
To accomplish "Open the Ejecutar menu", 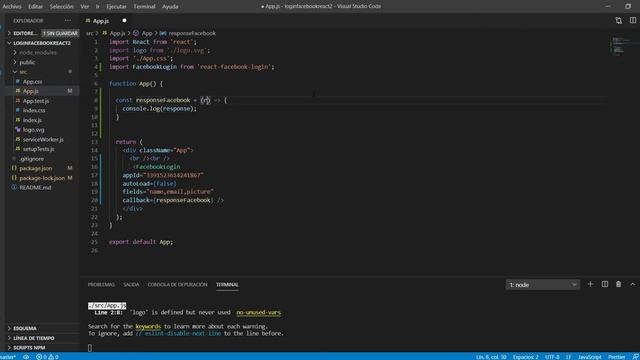I will coord(116,7).
